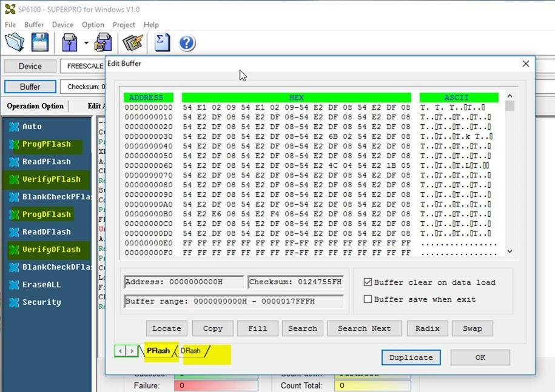This screenshot has height=392, width=555.
Task: Enable Buffer save when exit checkbox
Action: pyautogui.click(x=368, y=299)
